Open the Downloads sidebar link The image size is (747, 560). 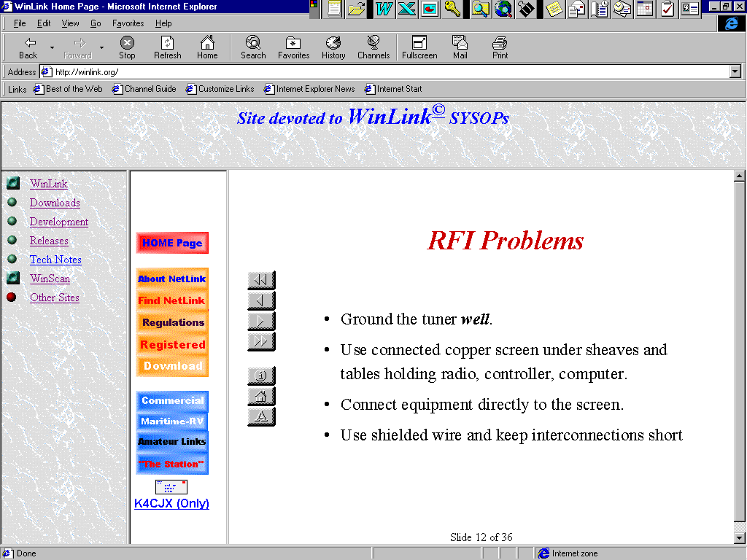55,203
